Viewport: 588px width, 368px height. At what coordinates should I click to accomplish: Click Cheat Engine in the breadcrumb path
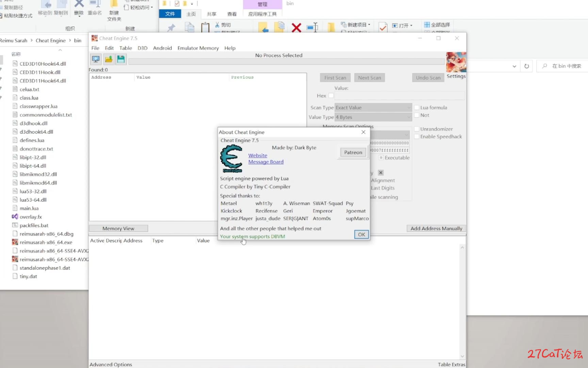(x=50, y=41)
